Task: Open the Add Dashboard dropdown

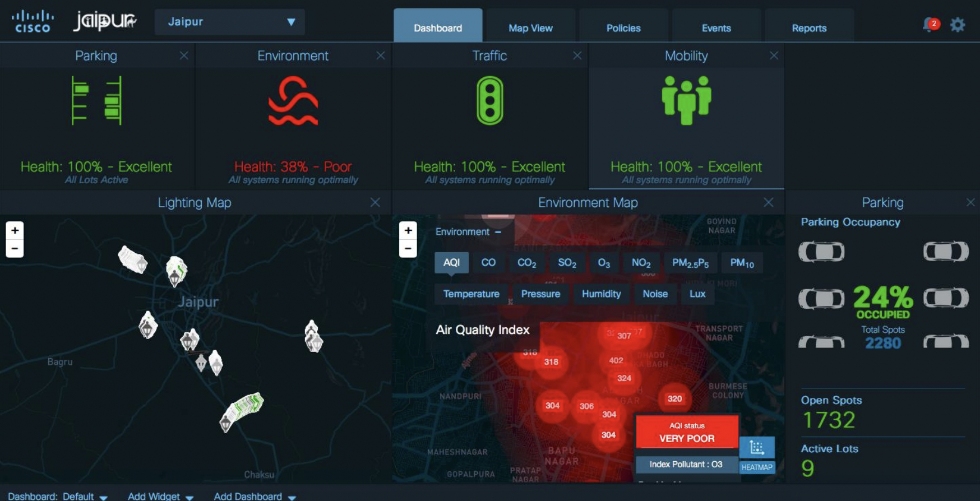Action: pos(255,496)
